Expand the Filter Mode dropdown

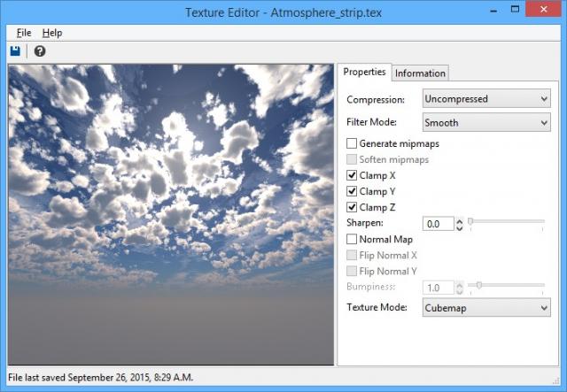tap(486, 123)
